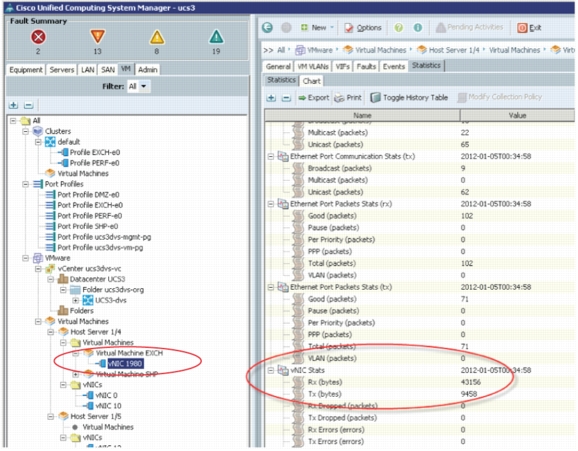The height and width of the screenshot is (451, 578).
Task: Click the VMware breadcrumb link
Action: (320, 50)
